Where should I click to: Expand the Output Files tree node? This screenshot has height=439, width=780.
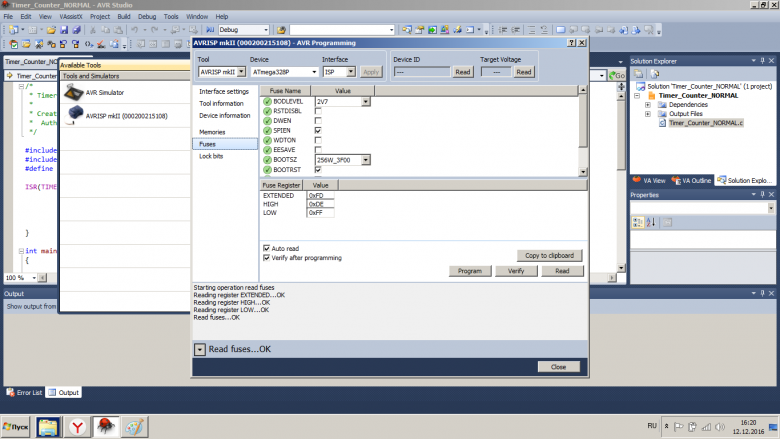(x=648, y=114)
